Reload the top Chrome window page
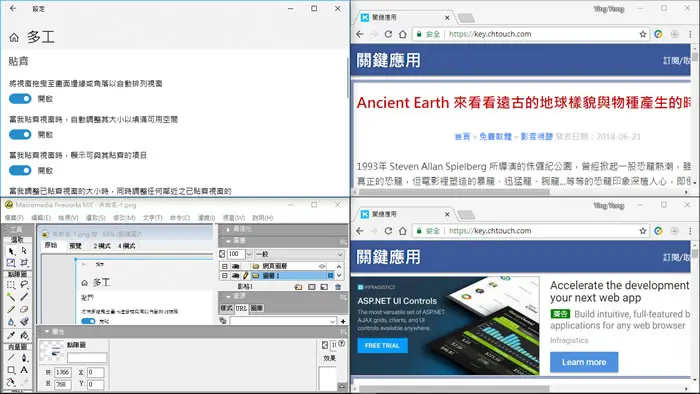700x394 pixels. click(388, 34)
